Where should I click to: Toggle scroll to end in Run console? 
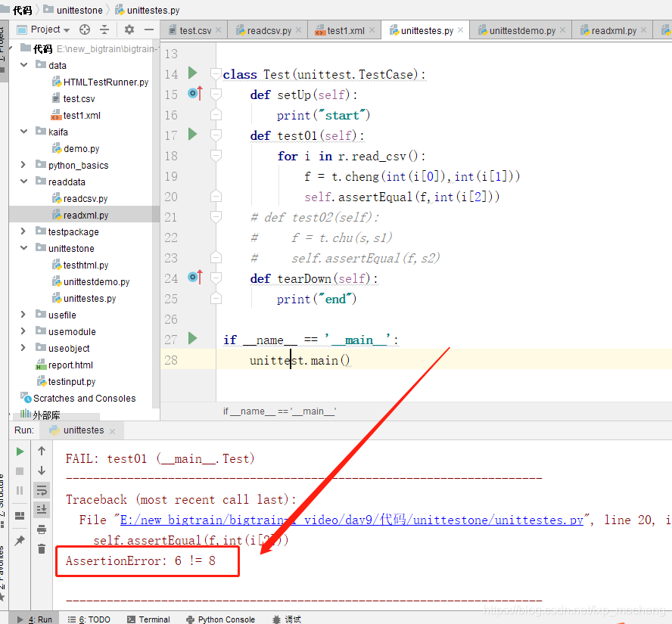pyautogui.click(x=42, y=509)
